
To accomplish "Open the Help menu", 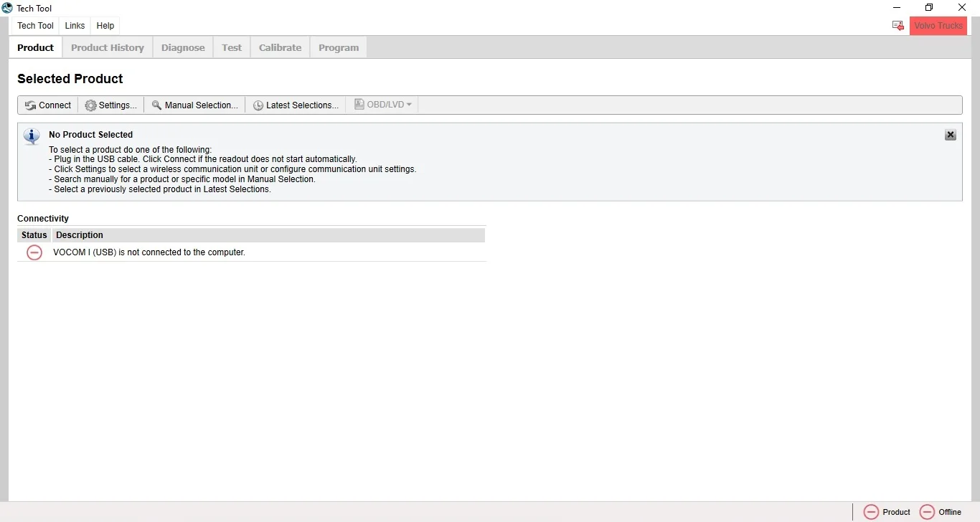I will (x=105, y=26).
